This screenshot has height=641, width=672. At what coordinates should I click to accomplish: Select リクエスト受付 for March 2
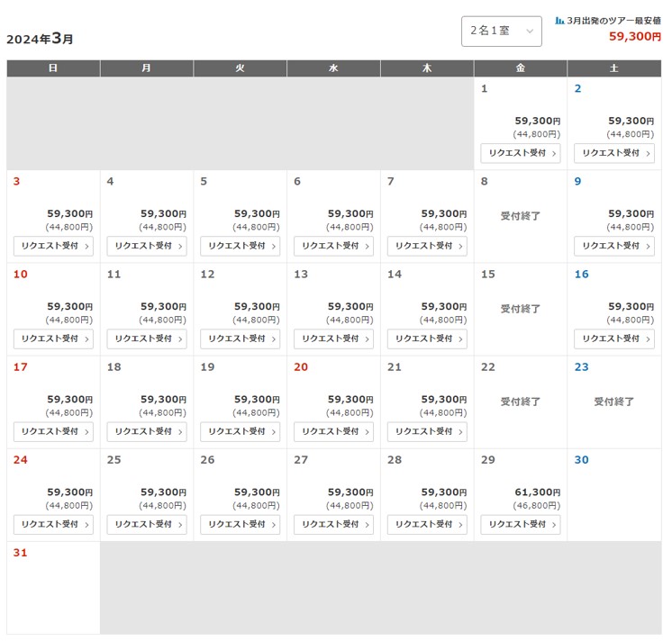(613, 153)
